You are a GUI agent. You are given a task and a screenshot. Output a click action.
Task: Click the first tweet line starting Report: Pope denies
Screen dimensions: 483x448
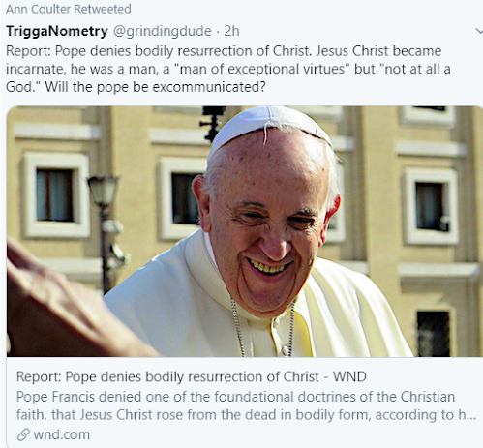click(224, 51)
